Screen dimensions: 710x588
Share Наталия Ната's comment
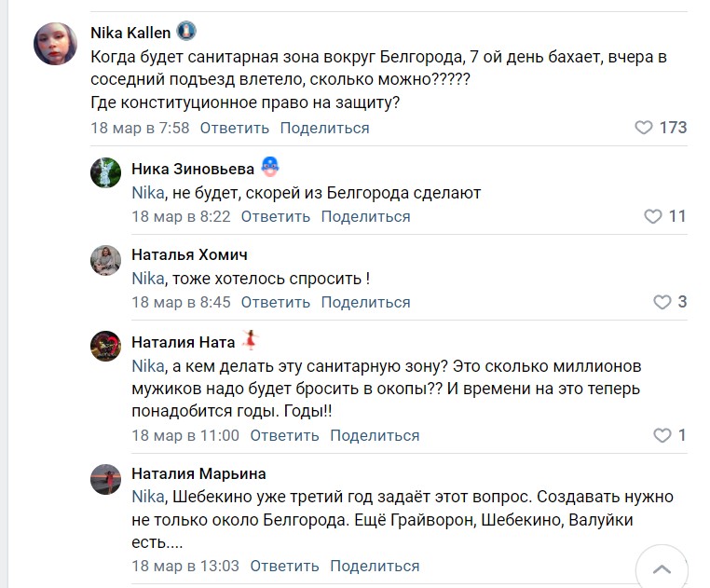coord(375,435)
